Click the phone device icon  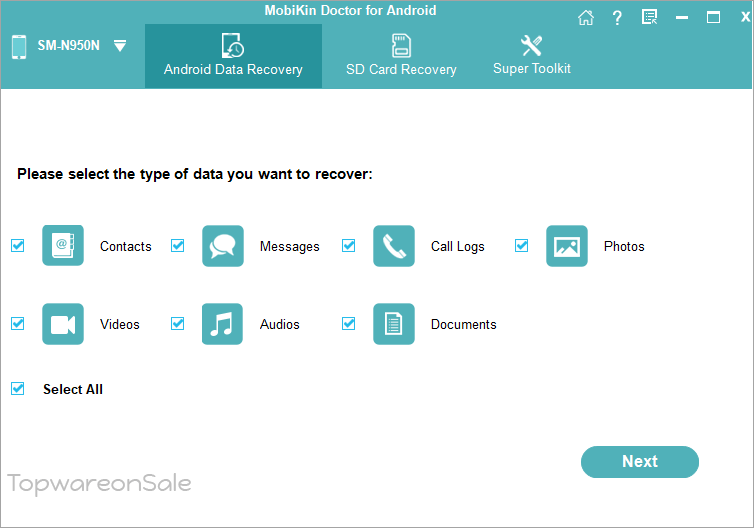click(19, 47)
